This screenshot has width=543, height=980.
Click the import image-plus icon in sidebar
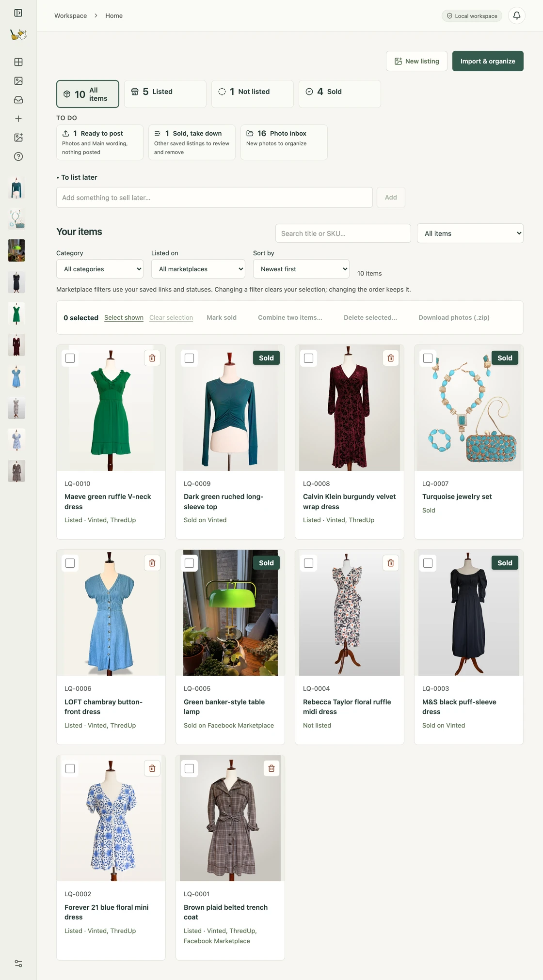pos(18,138)
